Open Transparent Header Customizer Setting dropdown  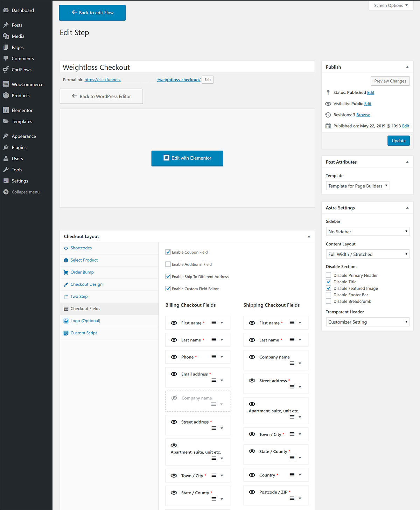coord(367,322)
